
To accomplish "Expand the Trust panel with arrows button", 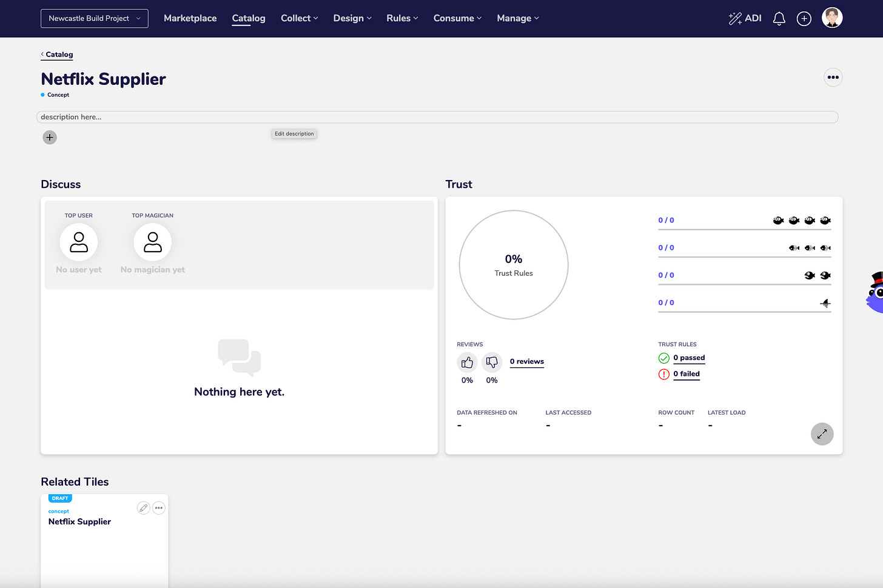I will pyautogui.click(x=822, y=434).
